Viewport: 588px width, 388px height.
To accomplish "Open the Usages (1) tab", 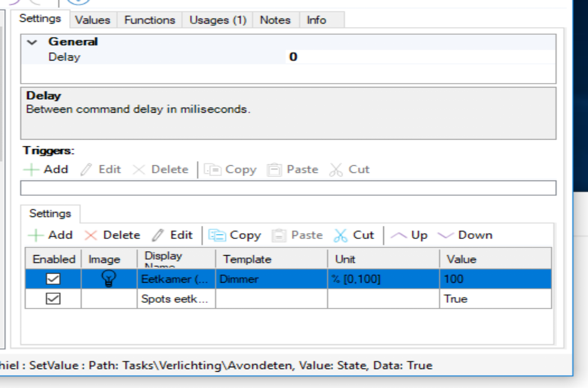I will (x=218, y=20).
